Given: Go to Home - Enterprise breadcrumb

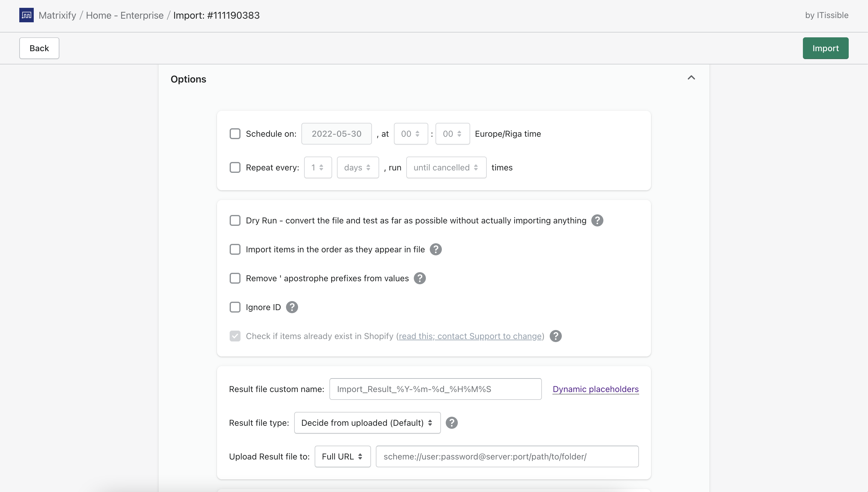Looking at the screenshot, I should click(x=124, y=15).
